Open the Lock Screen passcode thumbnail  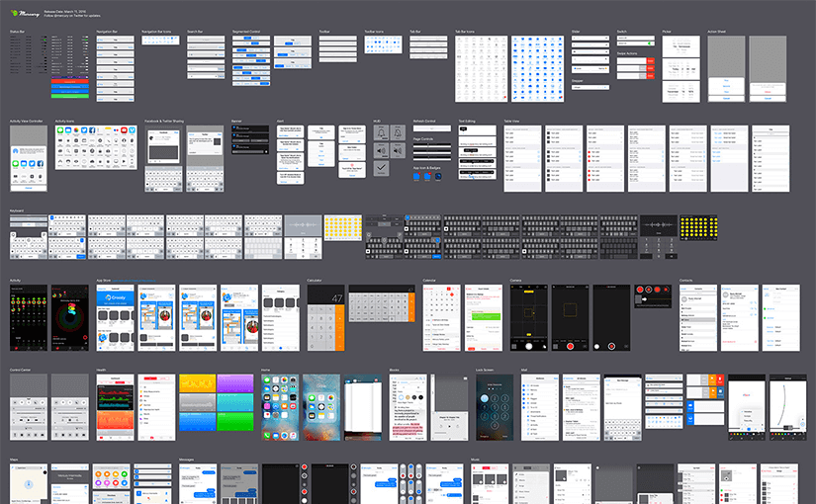[495, 407]
